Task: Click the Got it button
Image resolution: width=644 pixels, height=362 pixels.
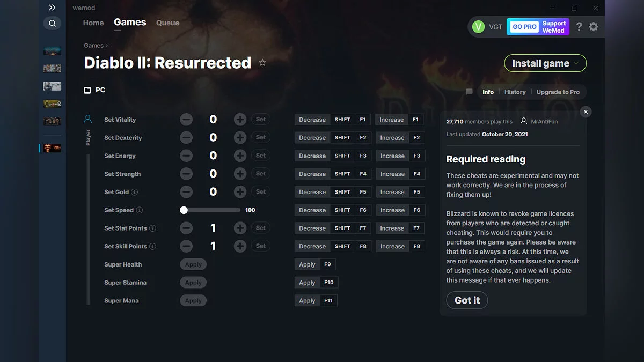Action: click(466, 300)
